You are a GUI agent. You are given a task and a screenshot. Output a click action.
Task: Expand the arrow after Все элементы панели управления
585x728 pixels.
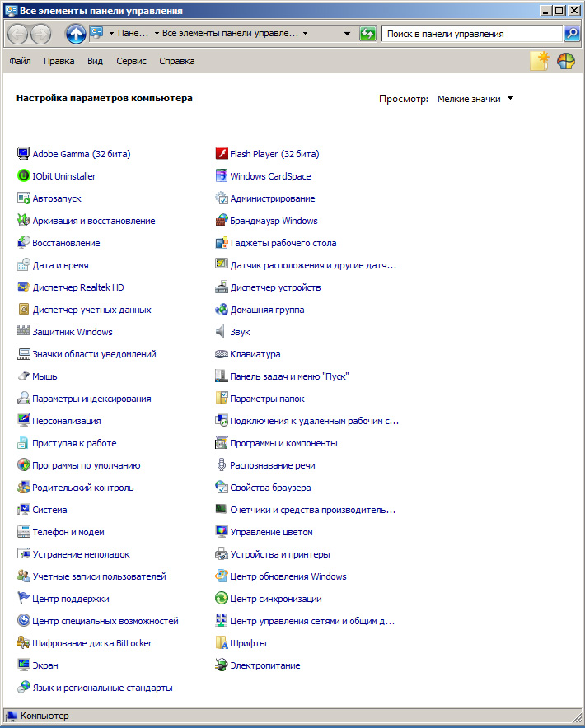pyautogui.click(x=306, y=34)
